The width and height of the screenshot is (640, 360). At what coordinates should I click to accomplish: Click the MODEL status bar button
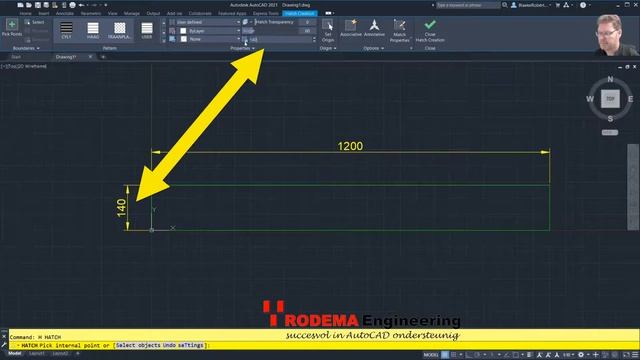coord(431,355)
